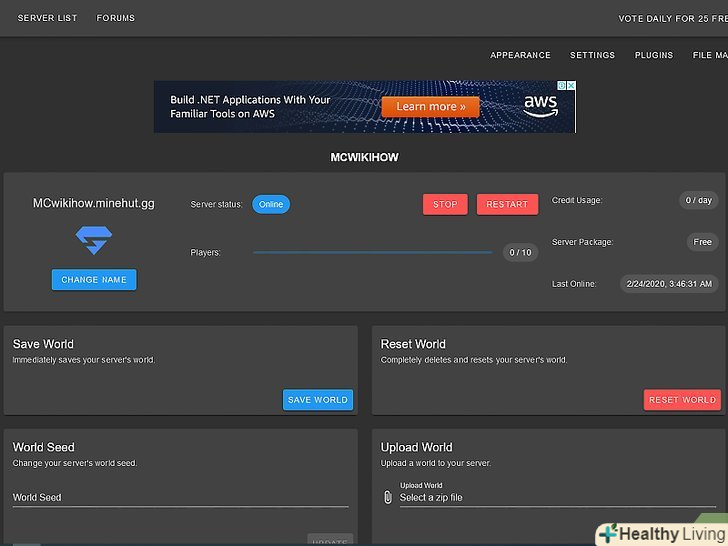
Task: Click the Minehut shield logo icon
Action: tap(94, 240)
